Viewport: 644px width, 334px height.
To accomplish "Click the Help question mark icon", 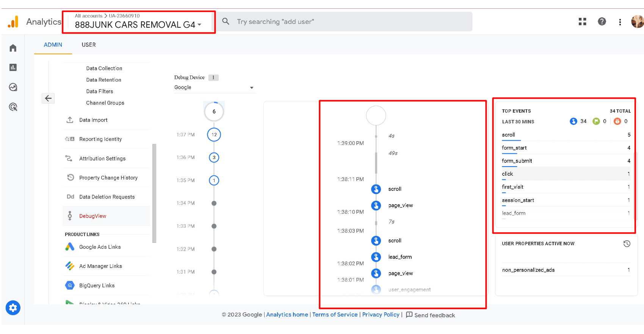I will point(602,22).
